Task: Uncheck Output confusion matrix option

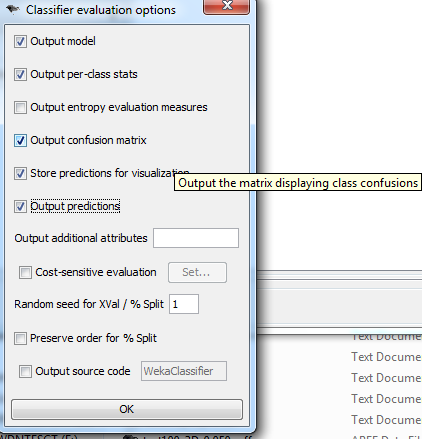Action: (x=20, y=140)
